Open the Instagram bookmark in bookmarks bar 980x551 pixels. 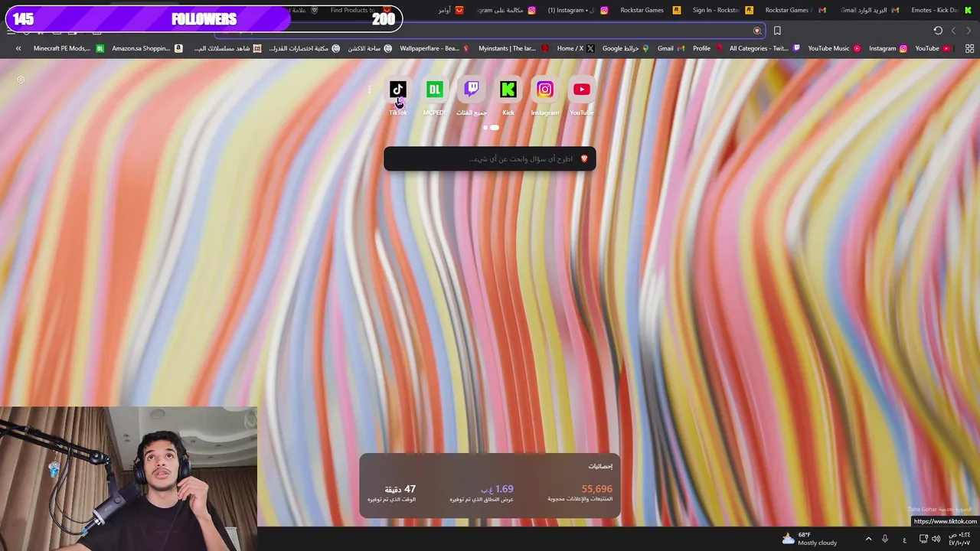(x=887, y=48)
